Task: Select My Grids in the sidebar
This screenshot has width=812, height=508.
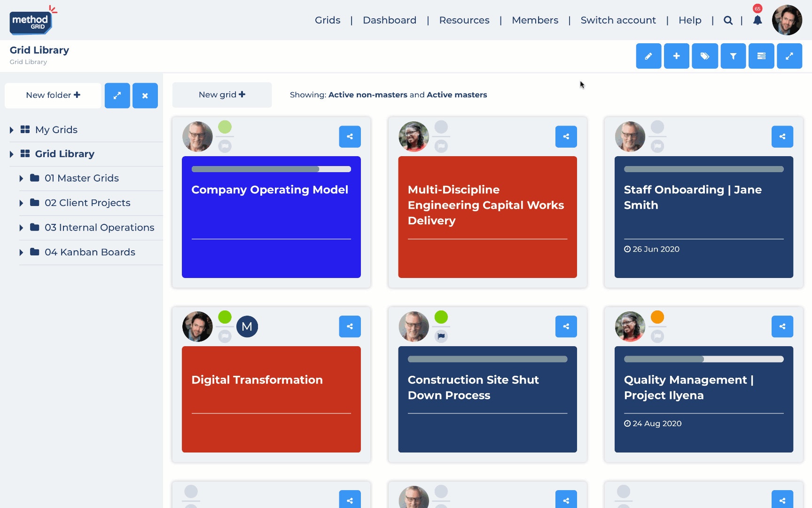Action: click(56, 130)
